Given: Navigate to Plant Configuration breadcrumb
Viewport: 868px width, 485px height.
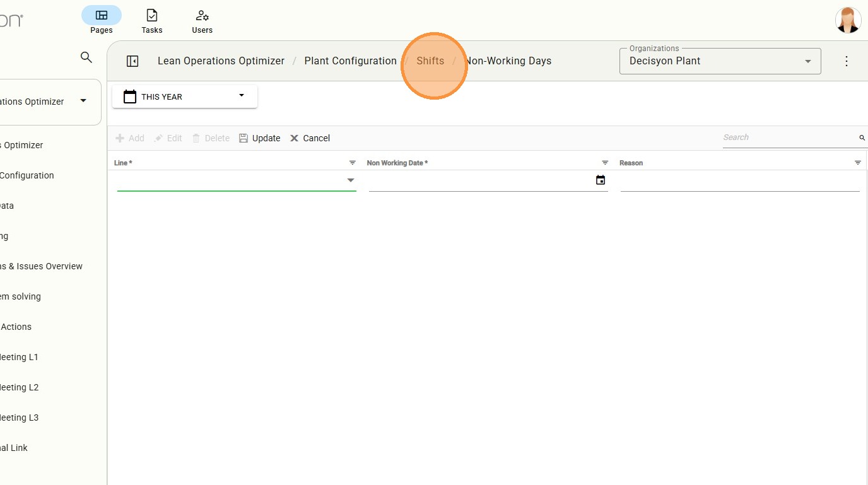Looking at the screenshot, I should pyautogui.click(x=350, y=61).
